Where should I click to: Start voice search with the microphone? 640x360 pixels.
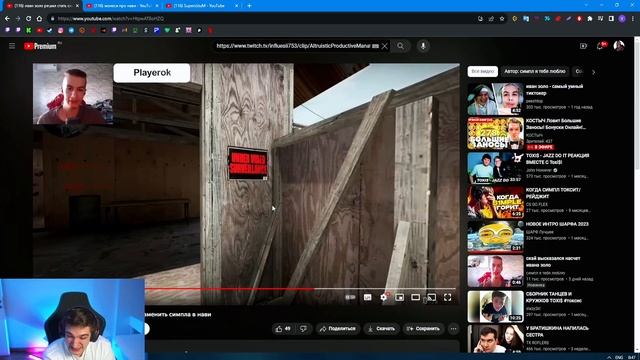pyautogui.click(x=423, y=46)
